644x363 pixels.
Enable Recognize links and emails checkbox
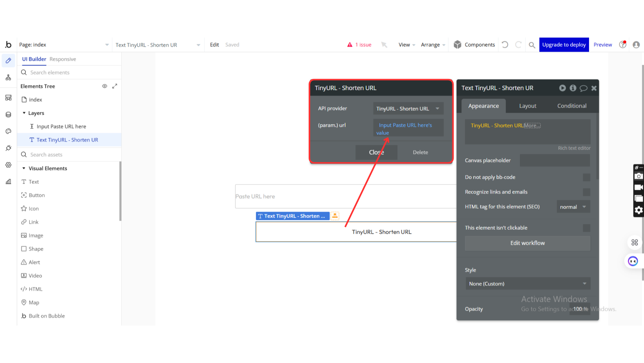587,192
